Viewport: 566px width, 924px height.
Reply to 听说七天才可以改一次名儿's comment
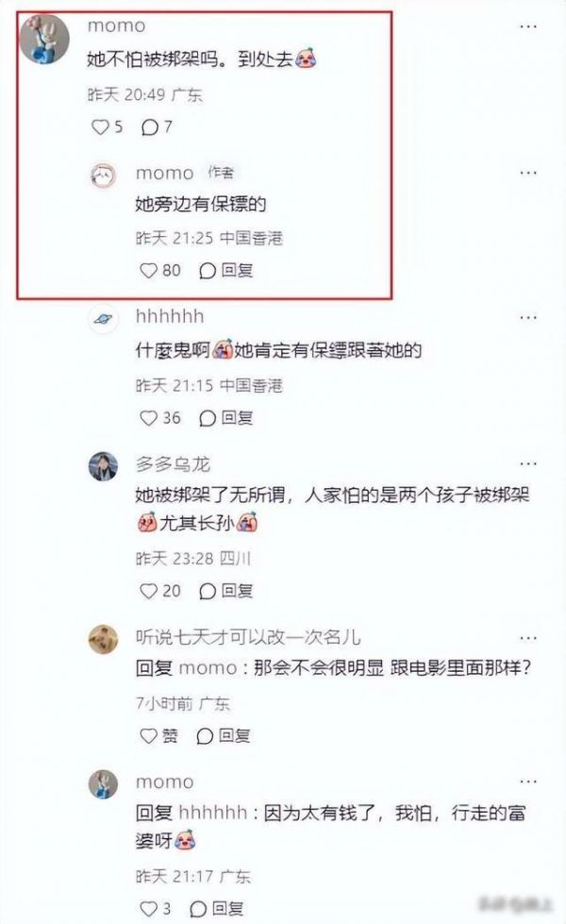tap(224, 735)
